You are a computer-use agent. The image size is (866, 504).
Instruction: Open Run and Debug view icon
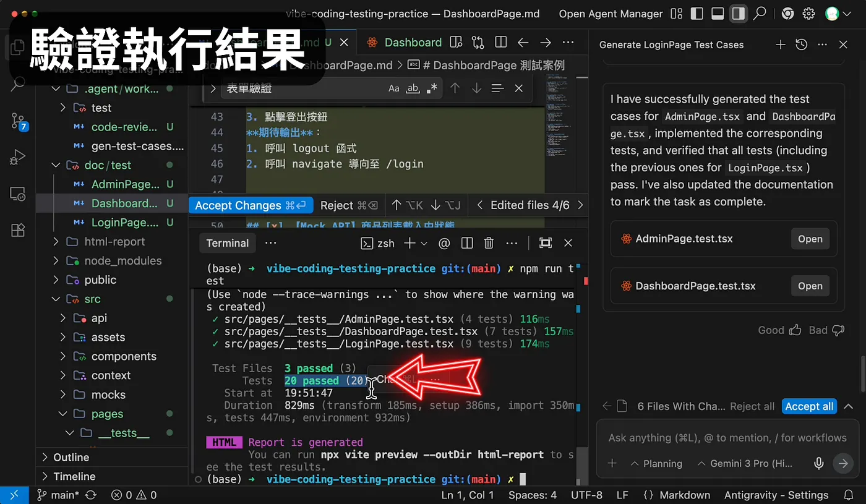[17, 157]
